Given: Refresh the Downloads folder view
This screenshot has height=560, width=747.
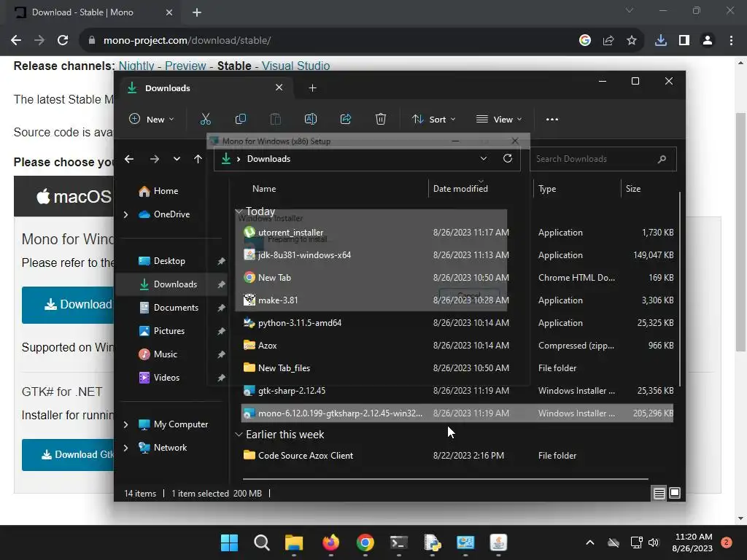Looking at the screenshot, I should click(508, 158).
